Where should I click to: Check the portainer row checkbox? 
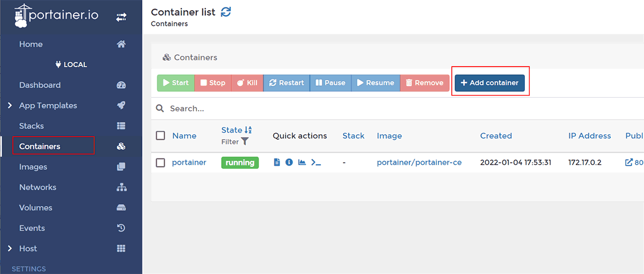pyautogui.click(x=160, y=162)
